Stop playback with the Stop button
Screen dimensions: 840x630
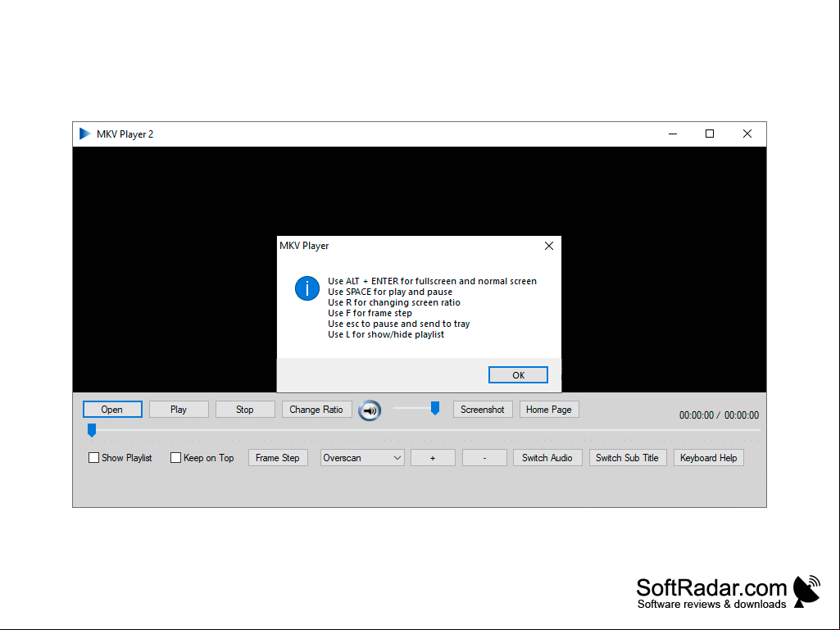point(245,410)
